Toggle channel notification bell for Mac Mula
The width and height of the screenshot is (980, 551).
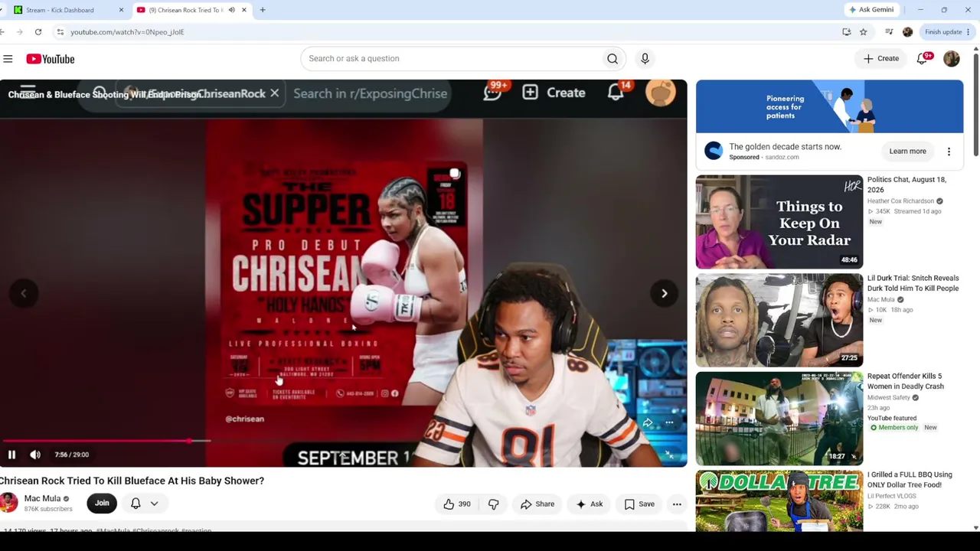click(136, 503)
